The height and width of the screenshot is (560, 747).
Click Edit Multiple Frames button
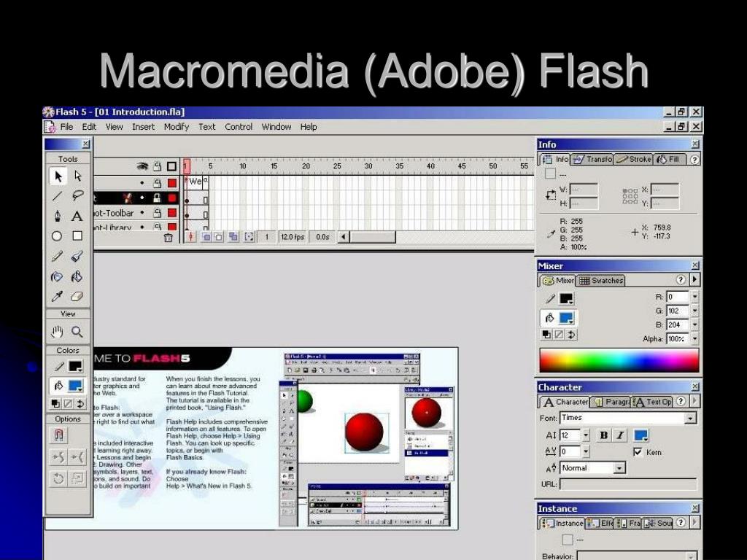tap(233, 237)
